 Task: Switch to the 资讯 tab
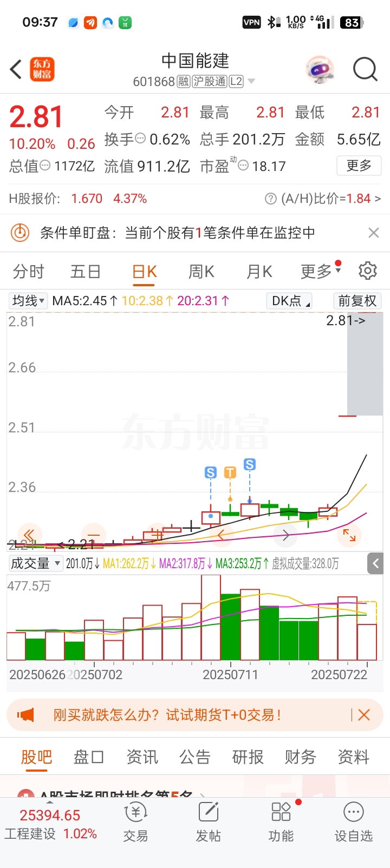click(x=142, y=757)
